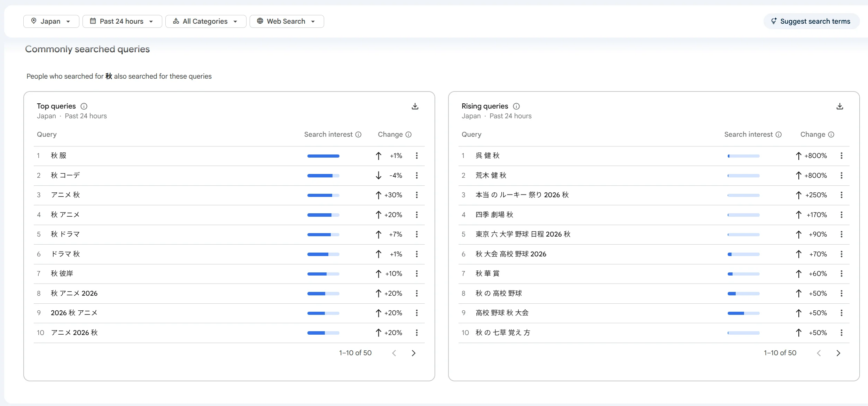Viewport: 868px width, 406px height.
Task: Open more options for 秋 華 賞 row
Action: tap(842, 273)
